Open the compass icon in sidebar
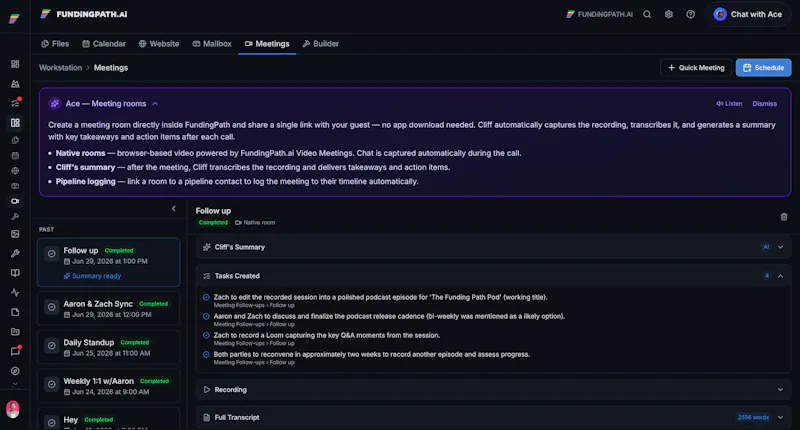The height and width of the screenshot is (430, 800). [15, 371]
